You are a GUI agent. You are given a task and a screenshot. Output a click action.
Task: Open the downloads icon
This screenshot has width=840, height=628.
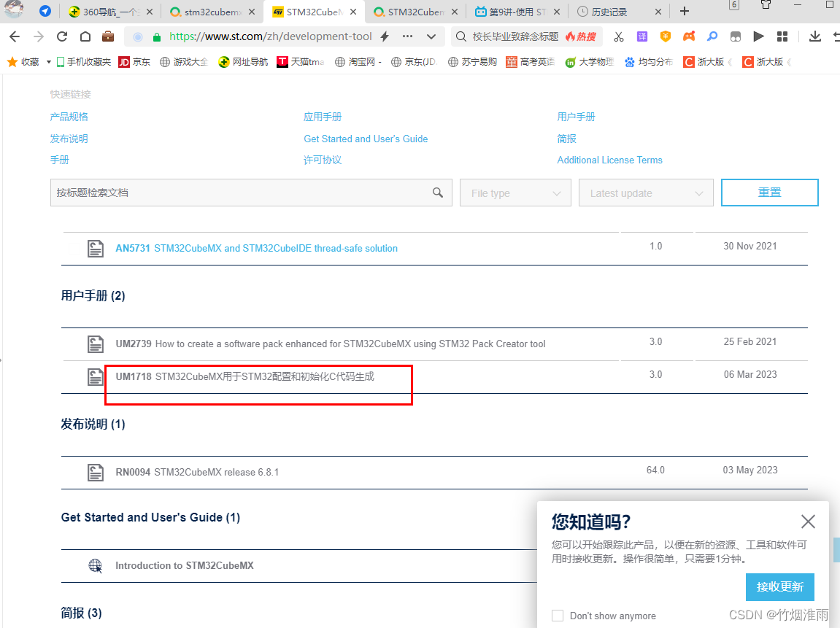[x=814, y=36]
